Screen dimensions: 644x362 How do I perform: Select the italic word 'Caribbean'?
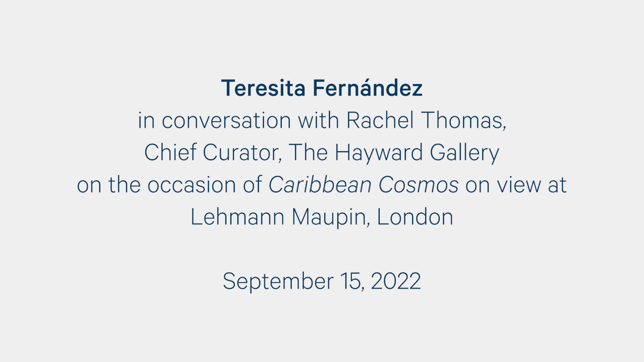tap(320, 184)
